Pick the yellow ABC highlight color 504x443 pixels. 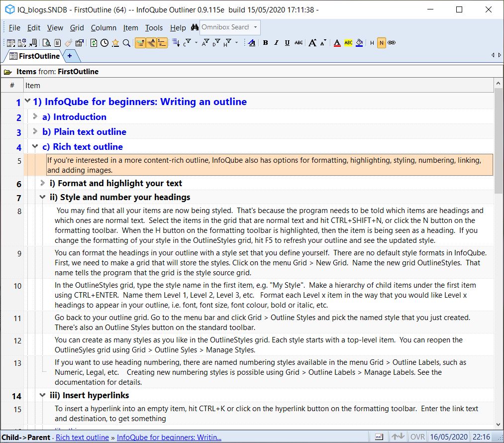click(x=348, y=43)
